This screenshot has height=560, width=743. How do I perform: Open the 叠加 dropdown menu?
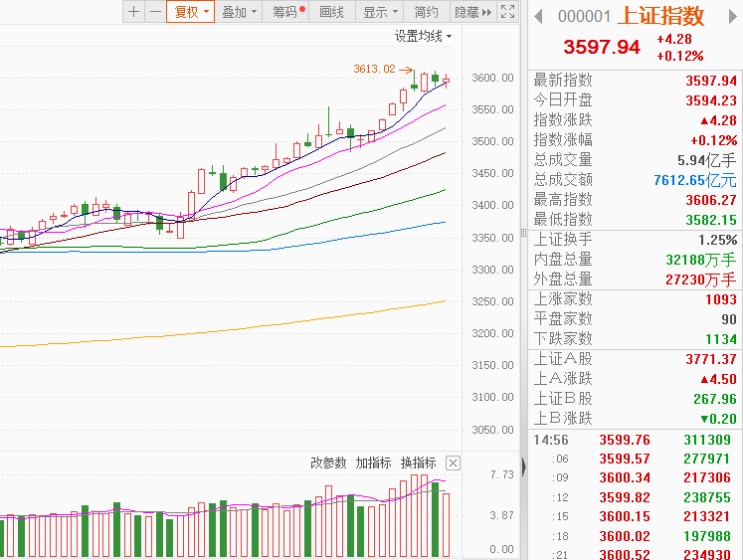click(x=239, y=11)
